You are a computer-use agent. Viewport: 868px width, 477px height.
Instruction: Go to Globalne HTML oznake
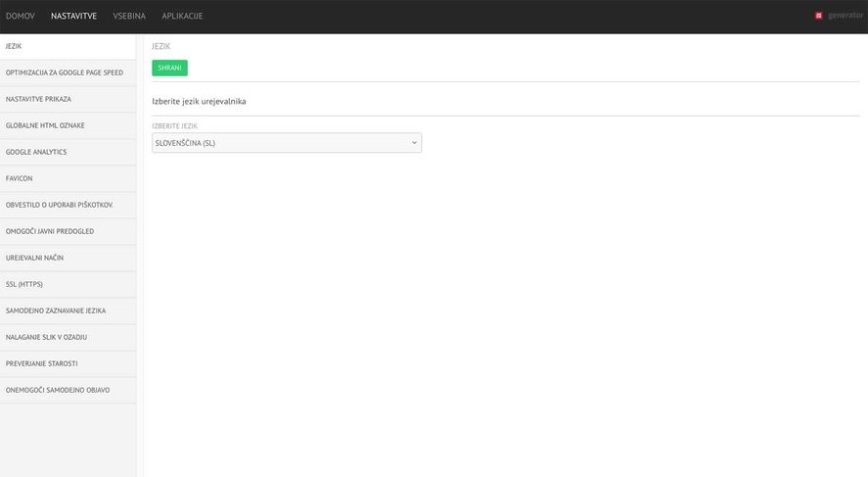pyautogui.click(x=69, y=125)
